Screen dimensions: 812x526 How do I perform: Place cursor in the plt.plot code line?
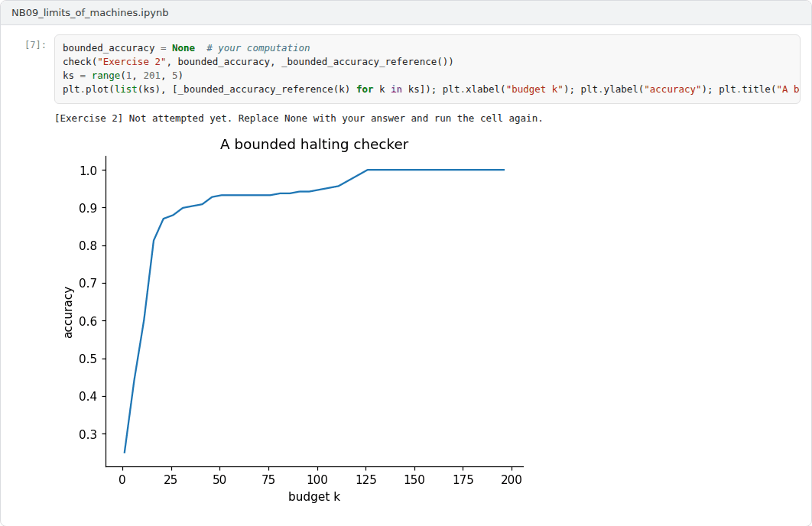coord(431,89)
